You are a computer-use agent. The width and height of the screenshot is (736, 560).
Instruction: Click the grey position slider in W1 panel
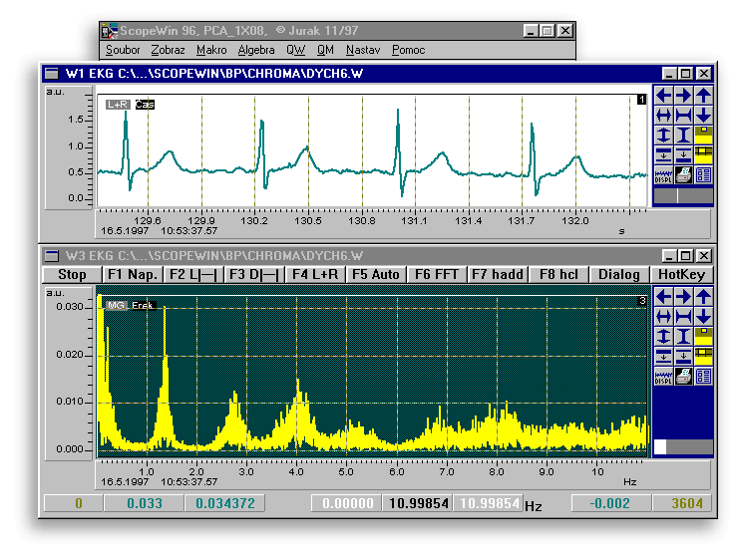tap(683, 195)
